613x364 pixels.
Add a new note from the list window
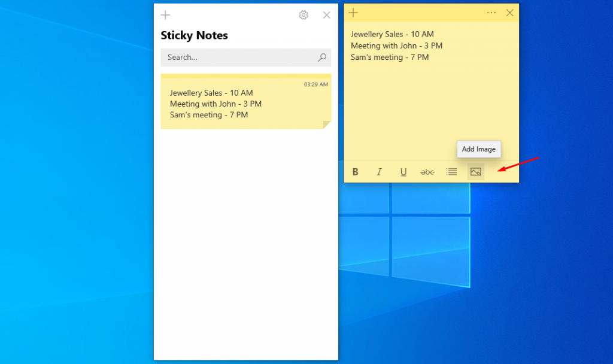165,15
